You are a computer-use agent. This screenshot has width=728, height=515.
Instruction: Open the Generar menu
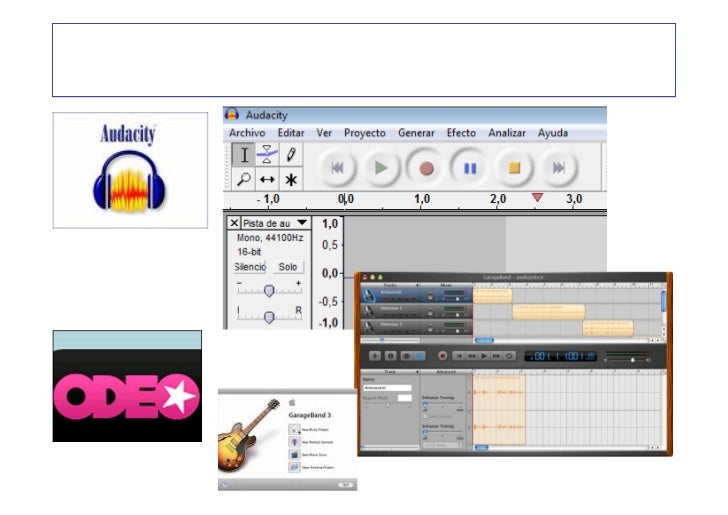(x=416, y=133)
